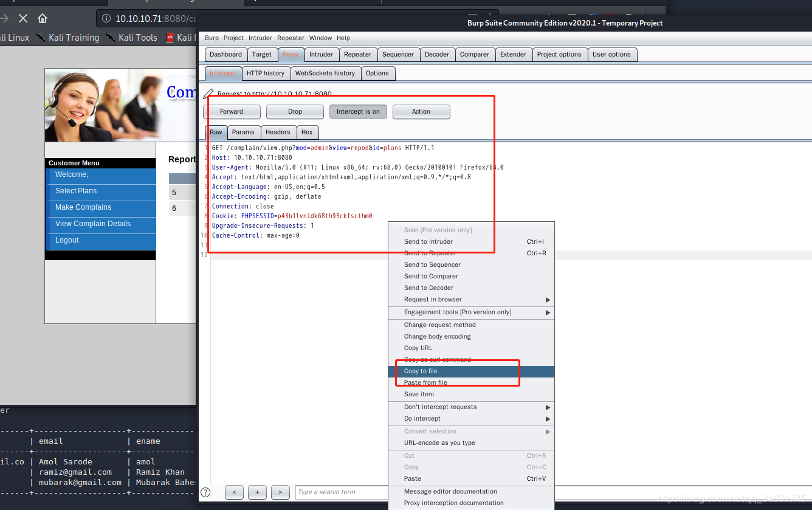Open the Help menu in Burp
The image size is (812, 510).
point(343,38)
